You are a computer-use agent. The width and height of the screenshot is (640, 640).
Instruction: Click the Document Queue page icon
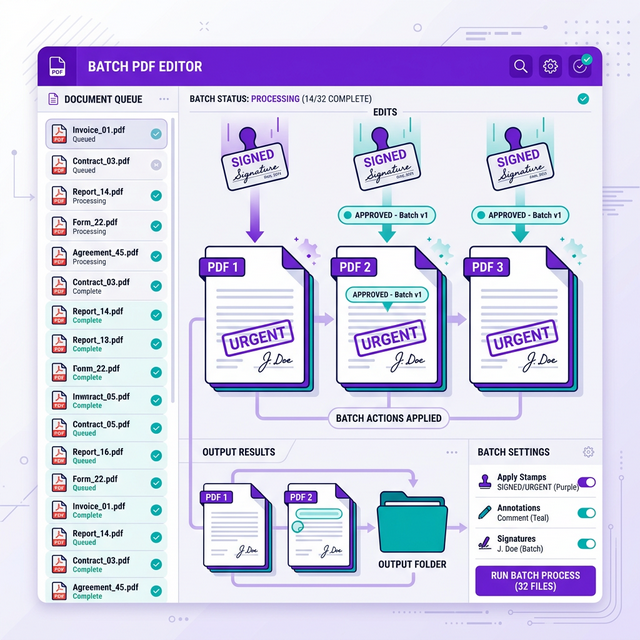click(53, 99)
